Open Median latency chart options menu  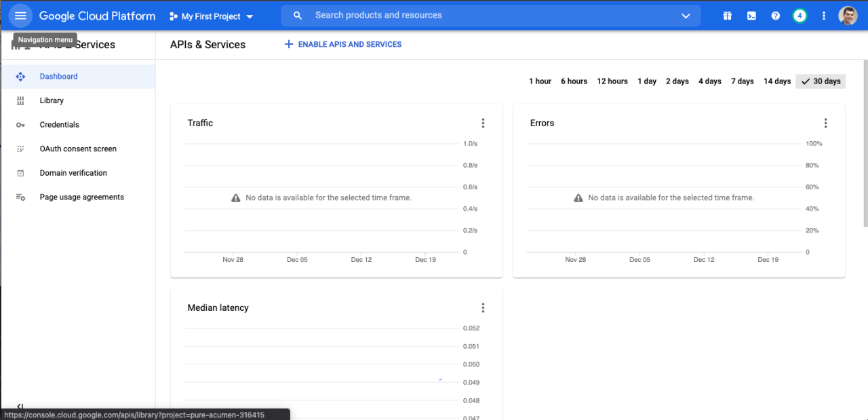(x=483, y=307)
